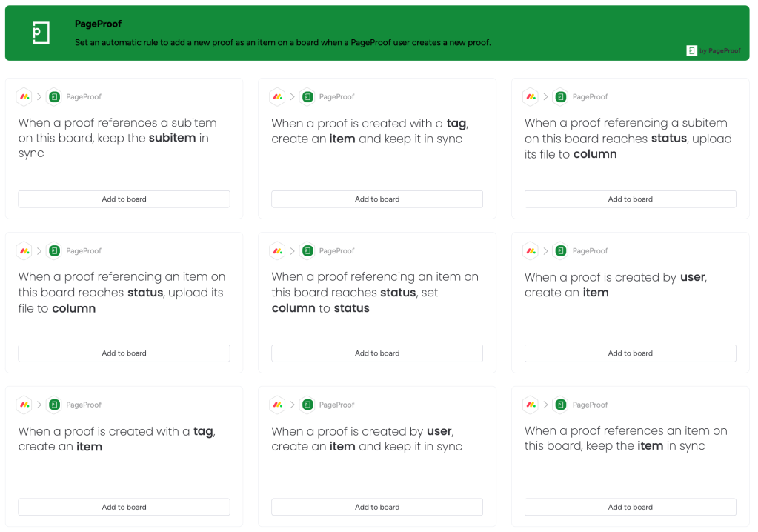Click the arrow chevron on "set column to status" card
This screenshot has height=532, width=758.
coord(292,250)
